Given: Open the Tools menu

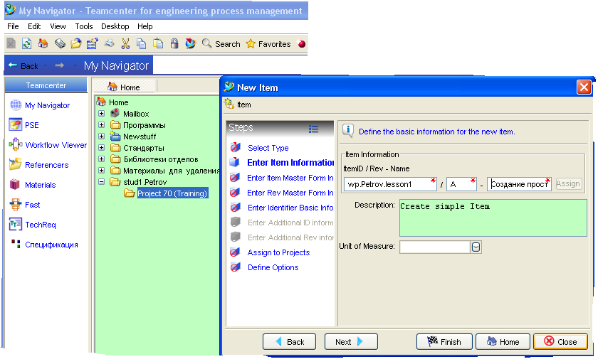Looking at the screenshot, I should click(83, 26).
